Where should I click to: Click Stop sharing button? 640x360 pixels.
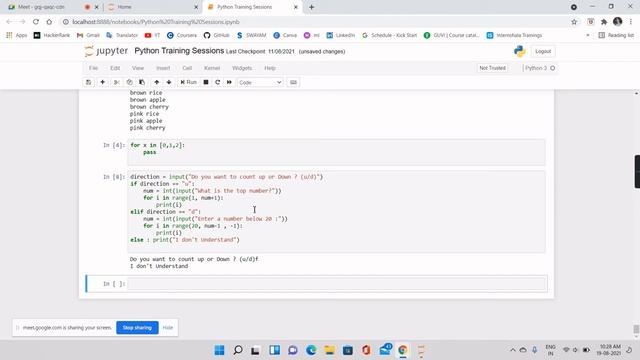click(x=137, y=328)
